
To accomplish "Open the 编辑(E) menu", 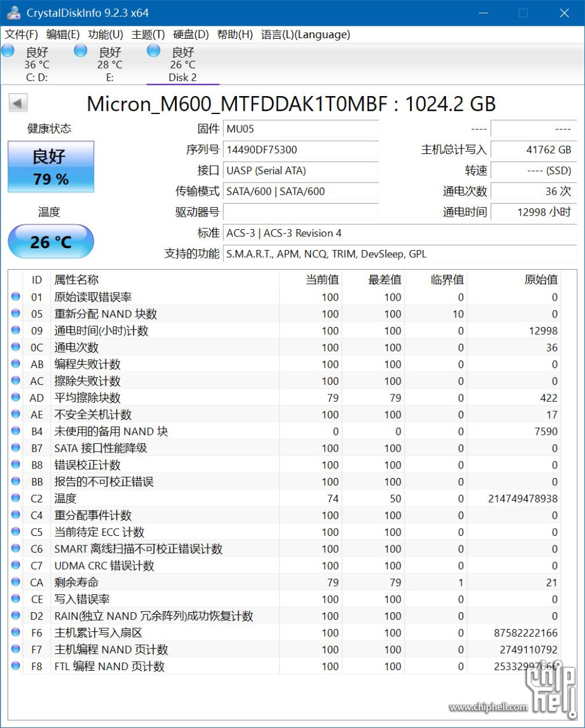I will (63, 35).
